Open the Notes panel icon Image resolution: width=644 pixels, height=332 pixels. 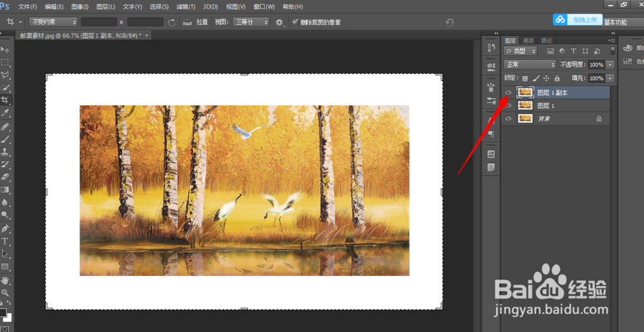491,167
